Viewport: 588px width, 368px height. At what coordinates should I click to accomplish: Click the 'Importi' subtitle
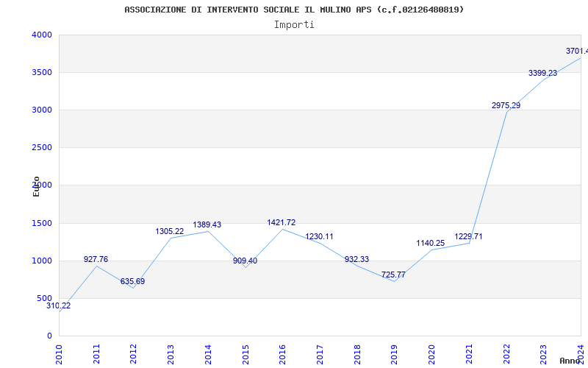(x=294, y=25)
